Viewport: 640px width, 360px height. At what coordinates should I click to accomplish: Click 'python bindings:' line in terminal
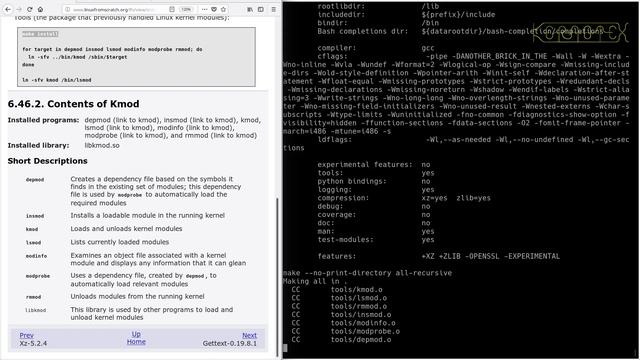374,181
